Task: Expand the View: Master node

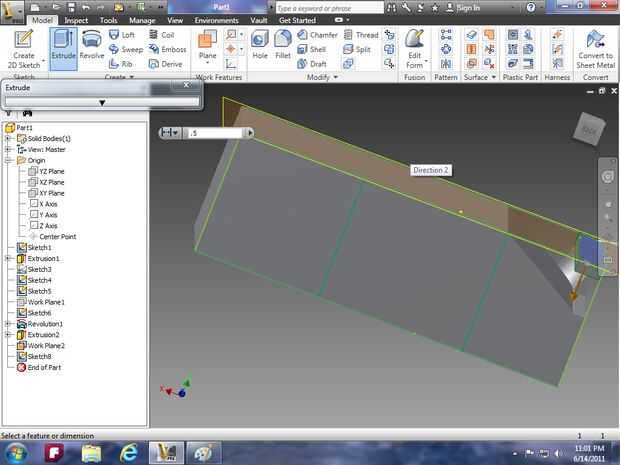Action: click(8, 149)
